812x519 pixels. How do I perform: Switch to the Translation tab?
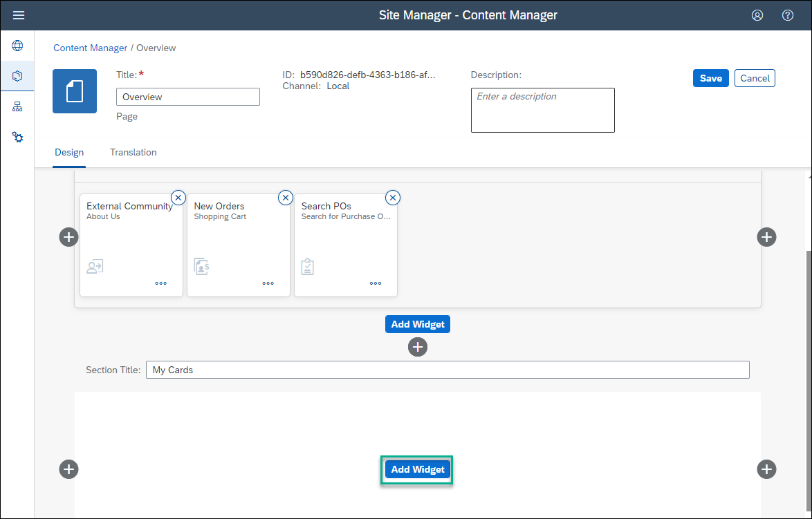tap(133, 153)
